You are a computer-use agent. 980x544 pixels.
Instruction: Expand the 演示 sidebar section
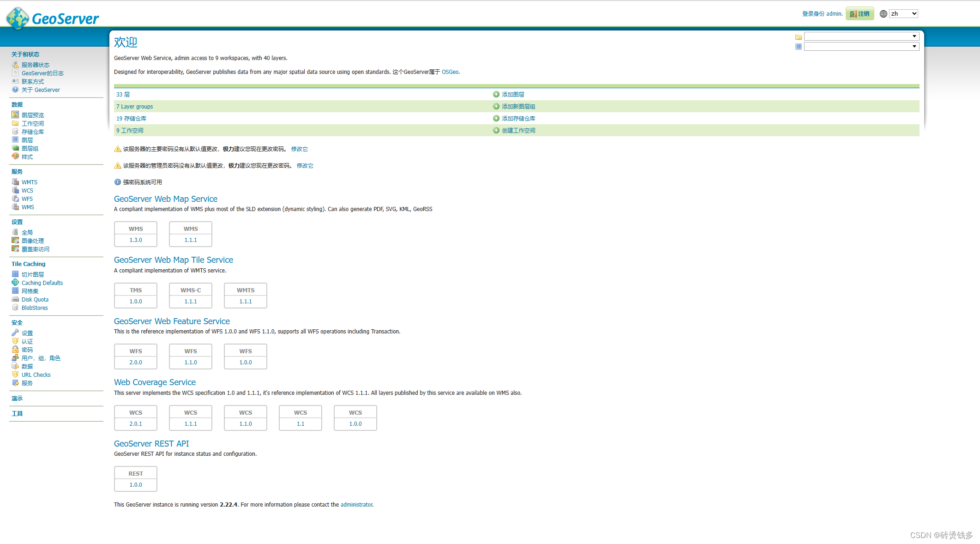pyautogui.click(x=17, y=398)
